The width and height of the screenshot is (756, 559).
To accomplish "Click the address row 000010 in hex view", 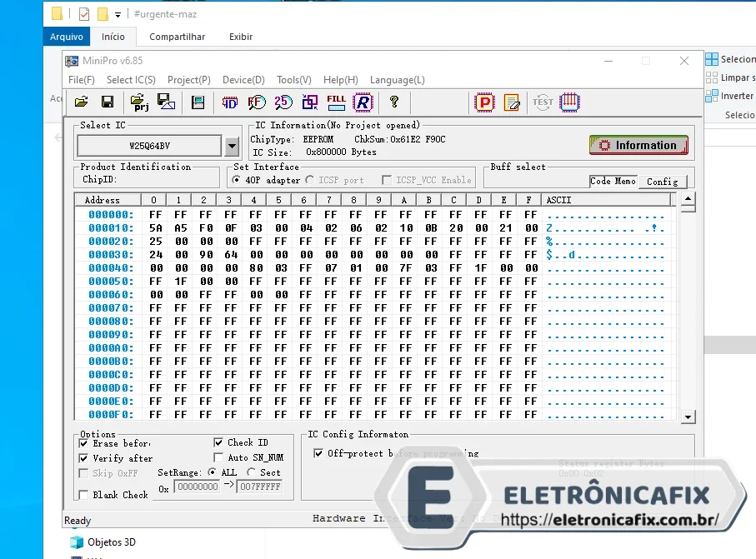I will [x=111, y=228].
